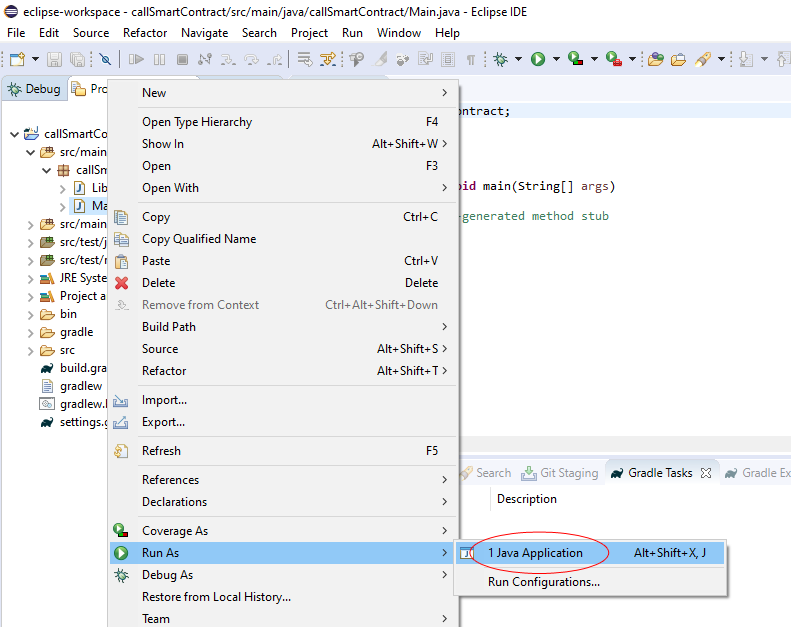Viewport: 791px width, 627px height.
Task: Collapse the callSmartContract project node
Action: 15,134
